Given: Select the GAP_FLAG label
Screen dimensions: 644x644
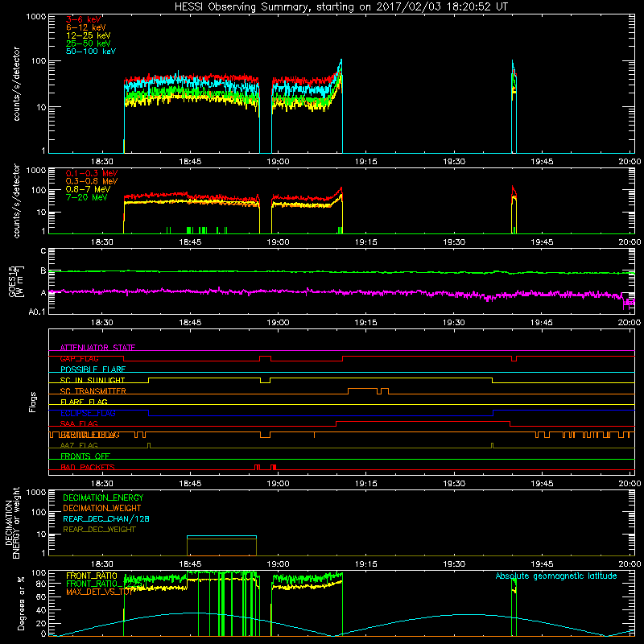Looking at the screenshot, I should pyautogui.click(x=79, y=358).
